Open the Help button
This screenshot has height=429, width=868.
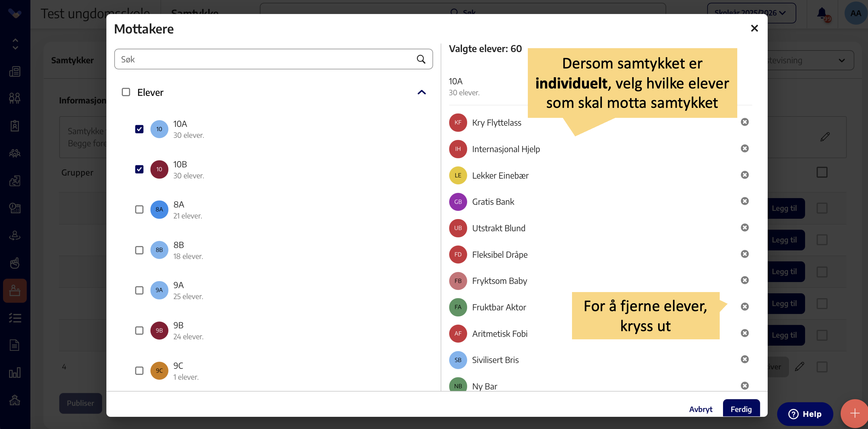tap(805, 414)
